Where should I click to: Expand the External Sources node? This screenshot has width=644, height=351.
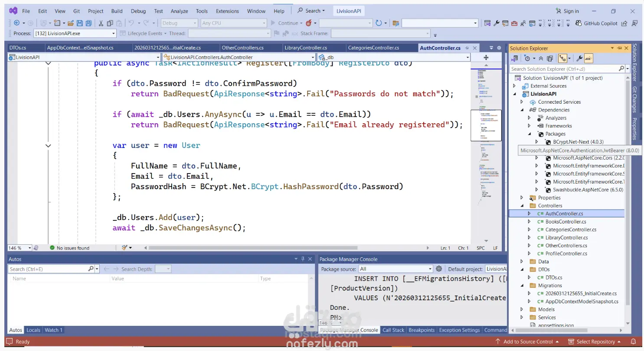coord(515,86)
